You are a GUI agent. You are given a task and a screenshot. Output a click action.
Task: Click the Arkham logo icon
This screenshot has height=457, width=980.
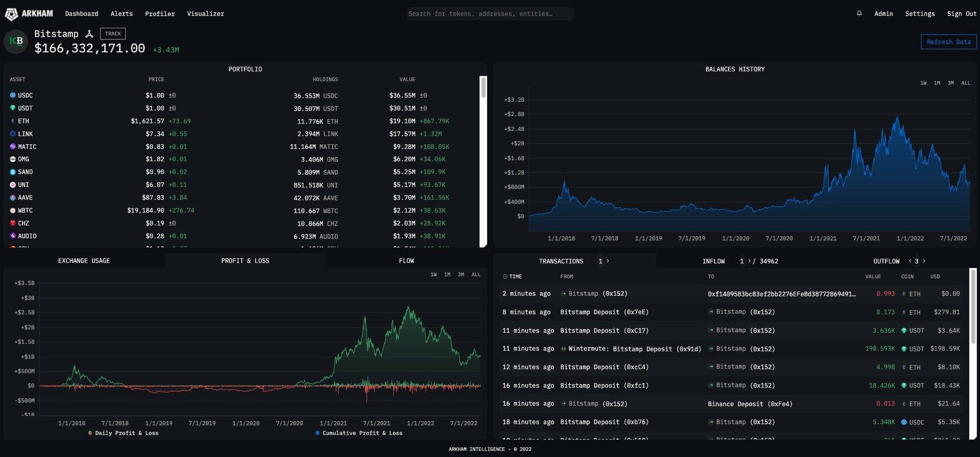coord(11,14)
